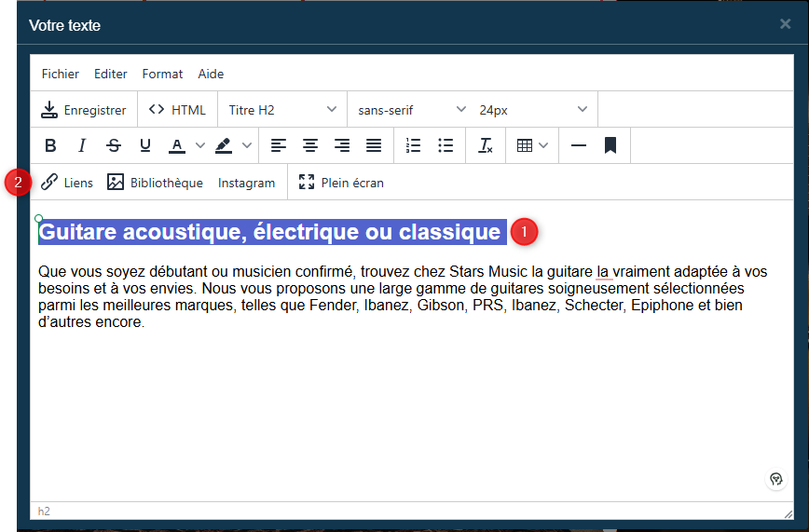Click in the paragraph starting 'Que vous soyez'
809x532 pixels.
[403, 296]
